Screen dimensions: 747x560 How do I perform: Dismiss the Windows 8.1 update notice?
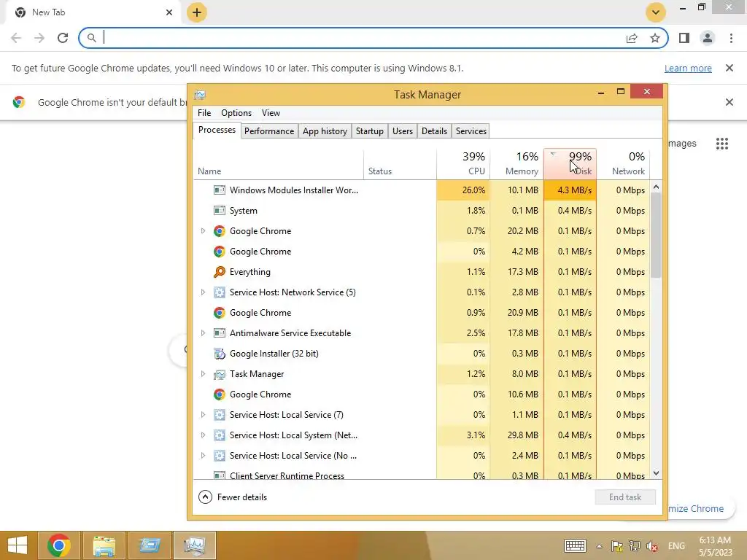pos(729,68)
